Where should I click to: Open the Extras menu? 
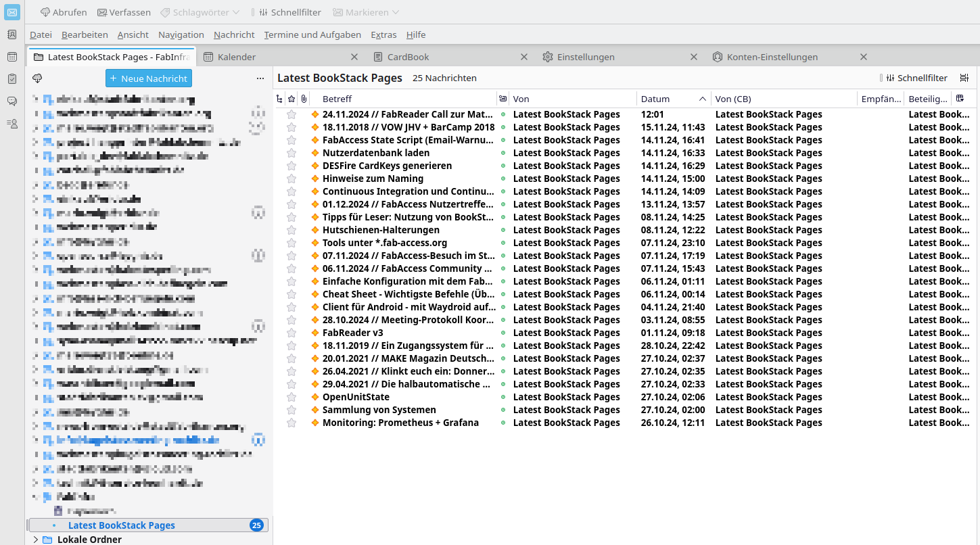384,34
